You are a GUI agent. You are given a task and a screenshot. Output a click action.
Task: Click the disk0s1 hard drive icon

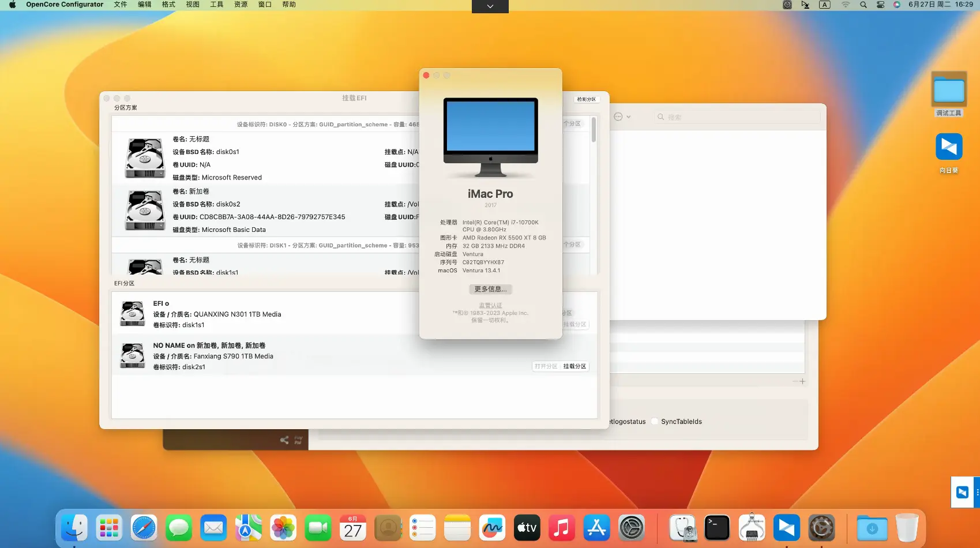point(144,158)
